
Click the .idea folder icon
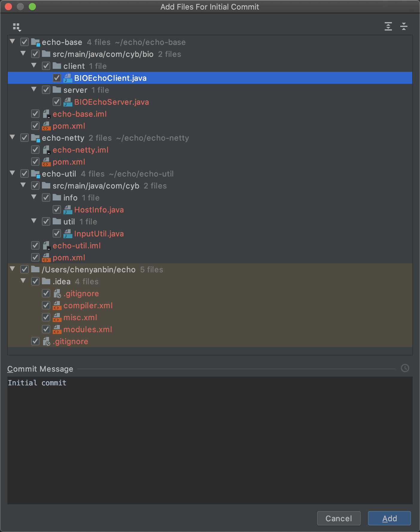coord(46,281)
